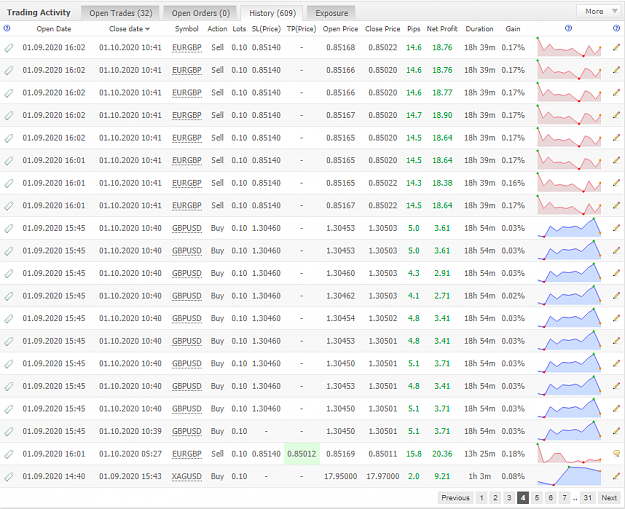Viewport: 625px width, 509px height.
Task: Sort table by Gain column header
Action: click(x=513, y=29)
